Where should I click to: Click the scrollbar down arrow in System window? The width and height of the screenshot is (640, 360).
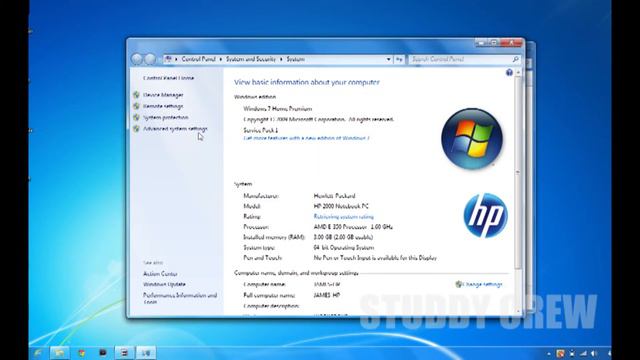(x=518, y=311)
